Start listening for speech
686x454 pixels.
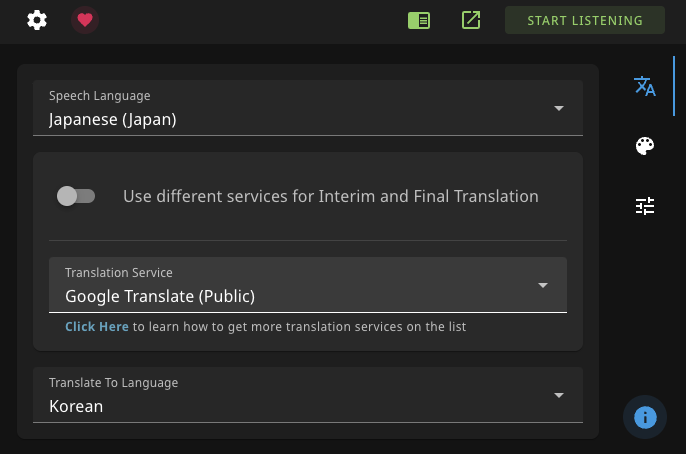[x=585, y=21]
